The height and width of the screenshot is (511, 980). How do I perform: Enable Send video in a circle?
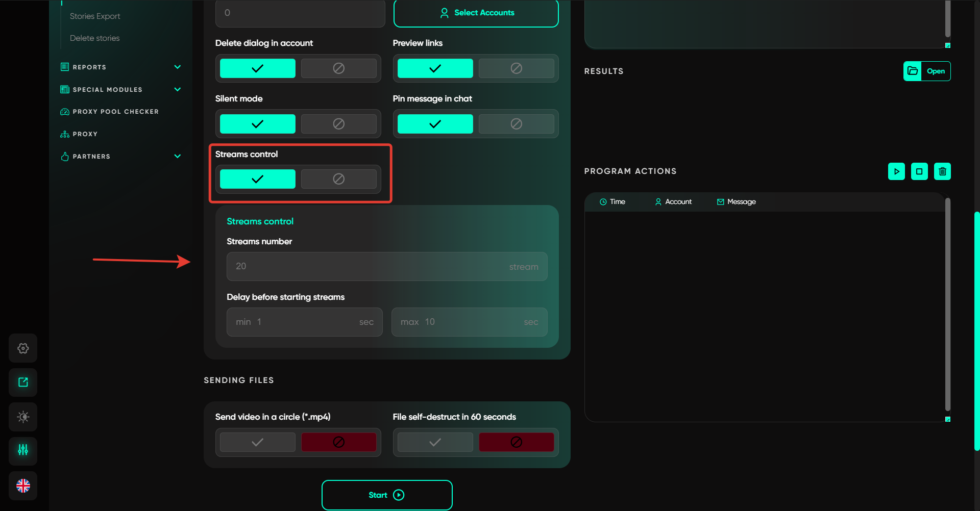[258, 442]
